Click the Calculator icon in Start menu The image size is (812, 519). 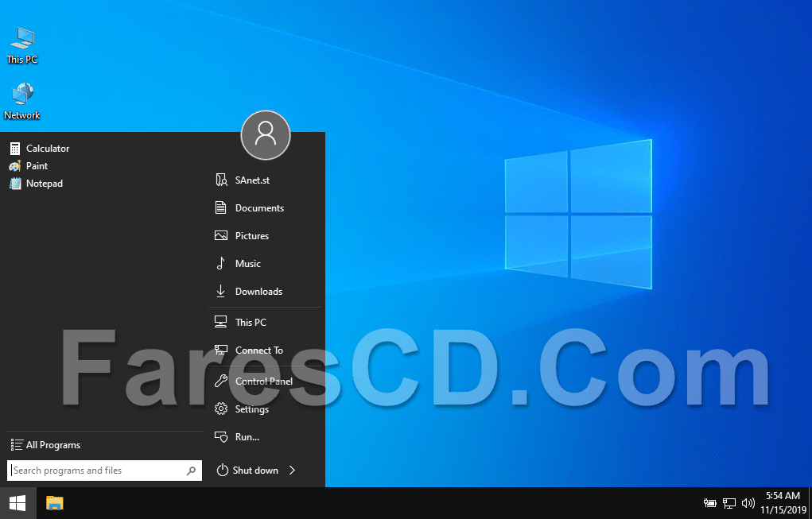[15, 149]
